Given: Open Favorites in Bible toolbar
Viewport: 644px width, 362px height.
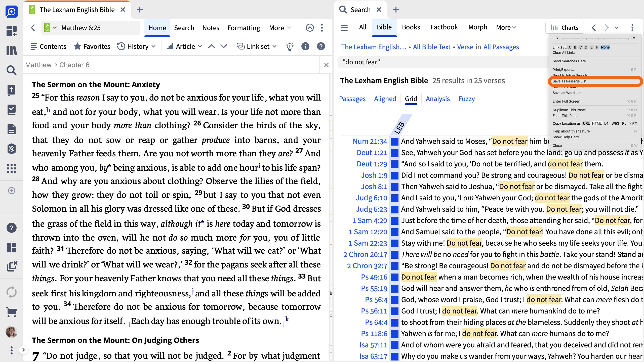Looking at the screenshot, I should point(92,47).
